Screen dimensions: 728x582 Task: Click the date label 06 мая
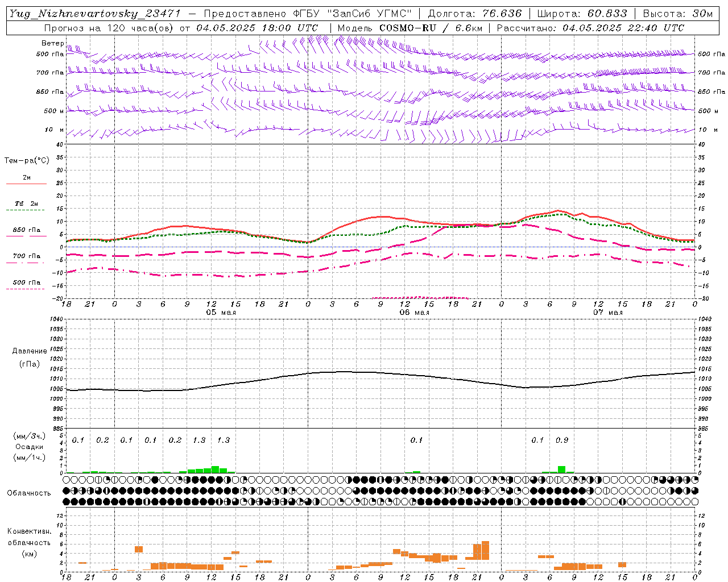pyautogui.click(x=414, y=313)
